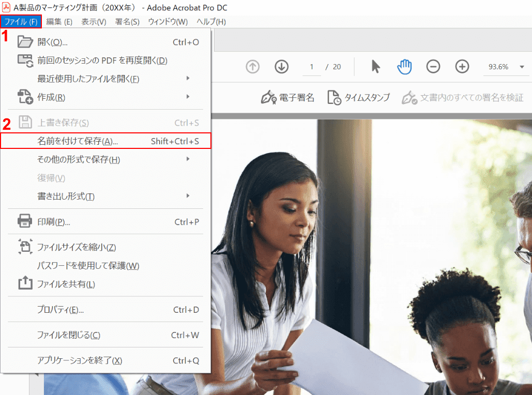The image size is (532, 395).
Task: Select ファイルを共有(L) entry
Action: 105,284
